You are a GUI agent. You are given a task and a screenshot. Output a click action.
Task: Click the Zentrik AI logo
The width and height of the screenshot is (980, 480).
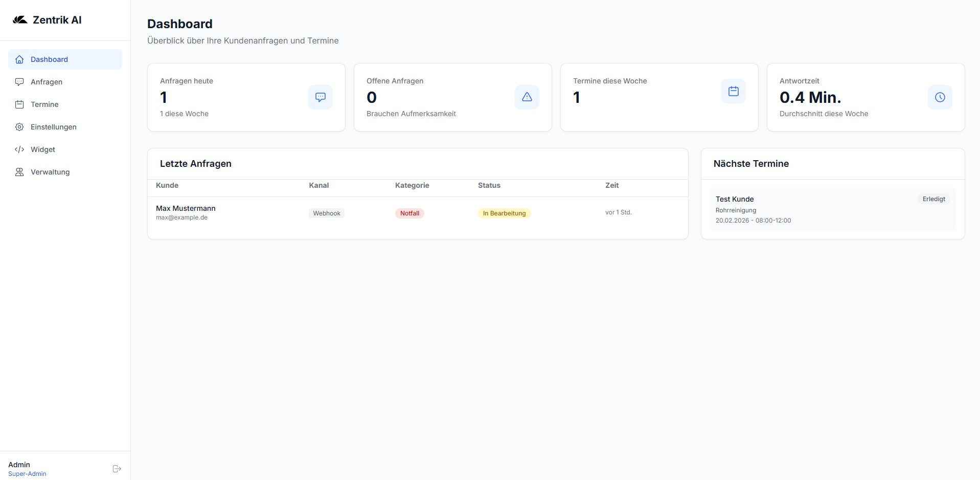47,19
